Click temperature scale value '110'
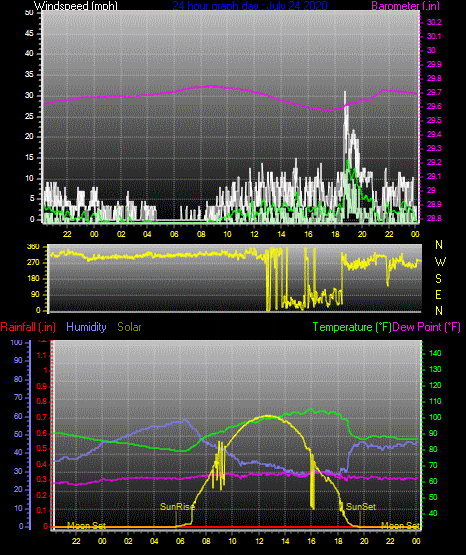 click(435, 401)
